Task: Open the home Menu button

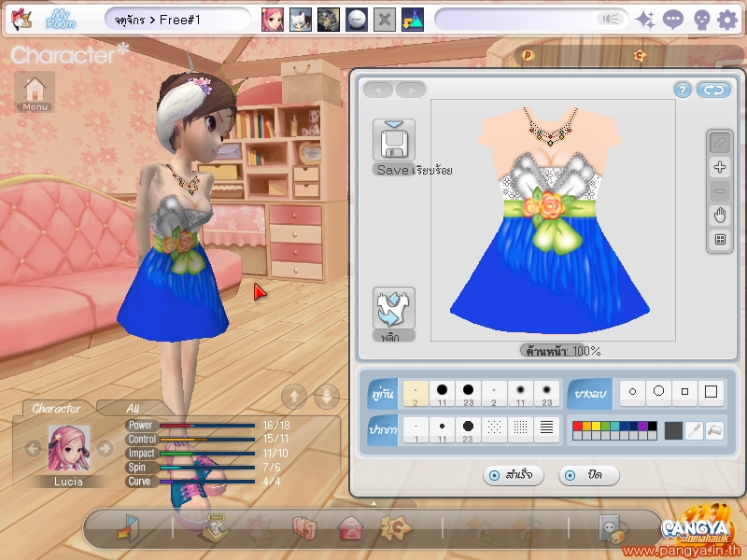Action: pos(35,91)
